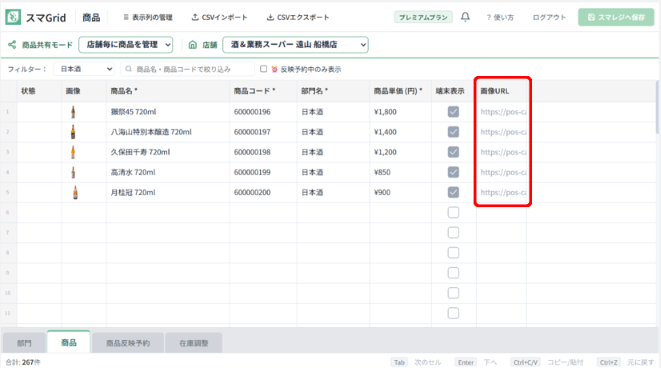Screen dimensions: 661x368
Task: Select price cell ¥900
Action: (400, 192)
